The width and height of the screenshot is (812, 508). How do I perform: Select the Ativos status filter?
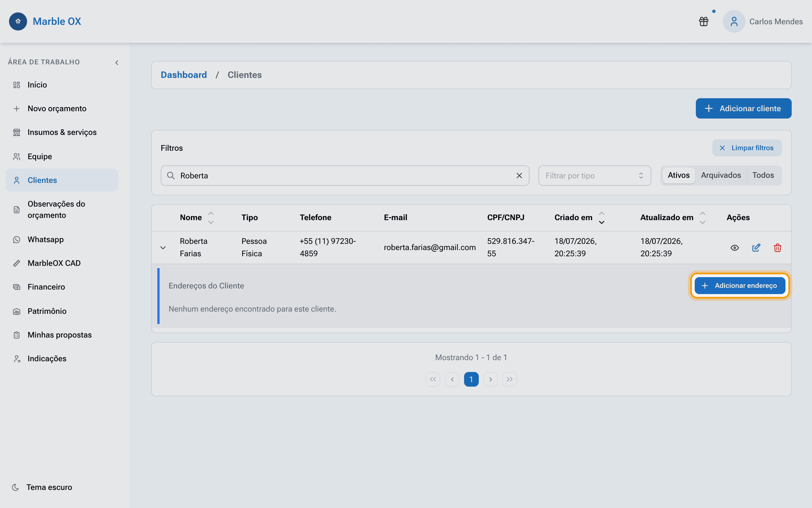[678, 175]
